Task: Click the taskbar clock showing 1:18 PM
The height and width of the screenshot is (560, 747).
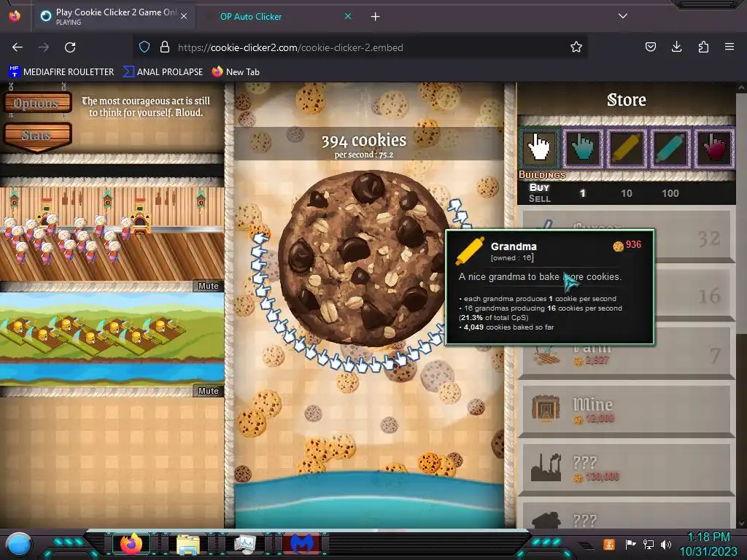Action: pyautogui.click(x=708, y=544)
